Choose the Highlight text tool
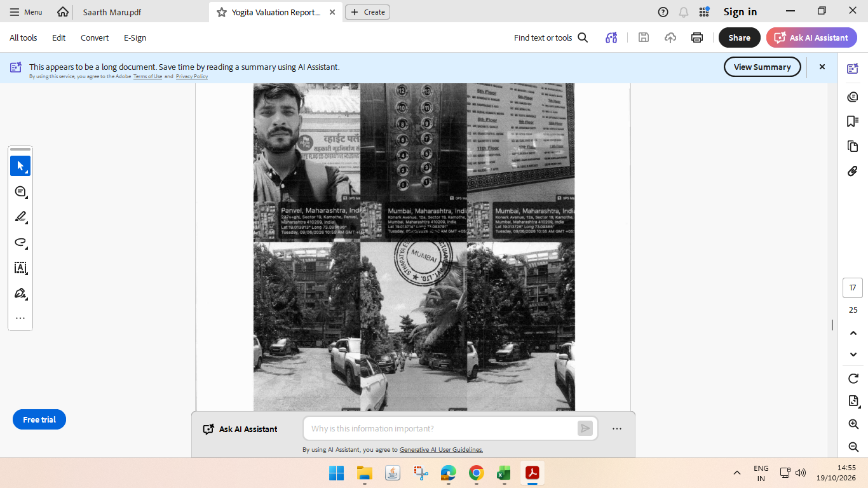The width and height of the screenshot is (868, 488). point(20,217)
